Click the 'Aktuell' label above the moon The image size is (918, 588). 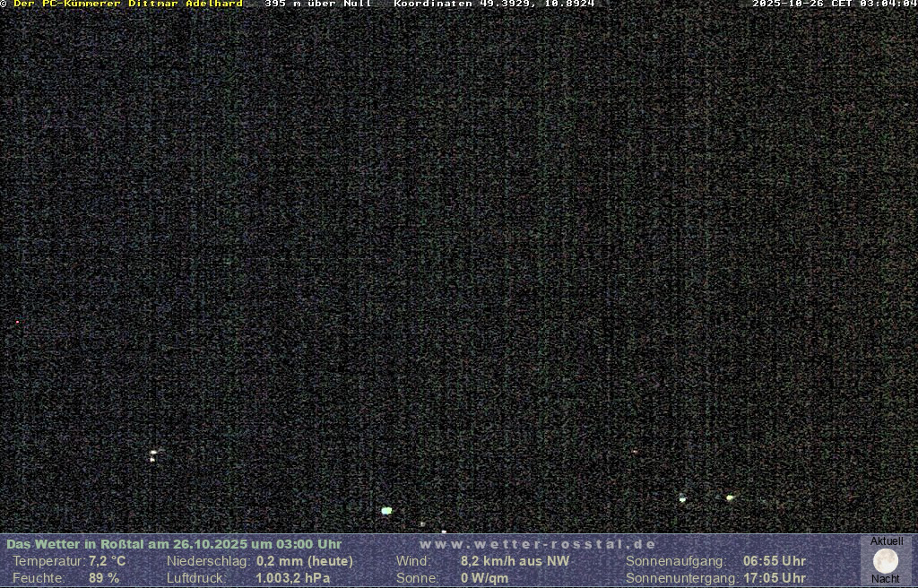coord(887,541)
